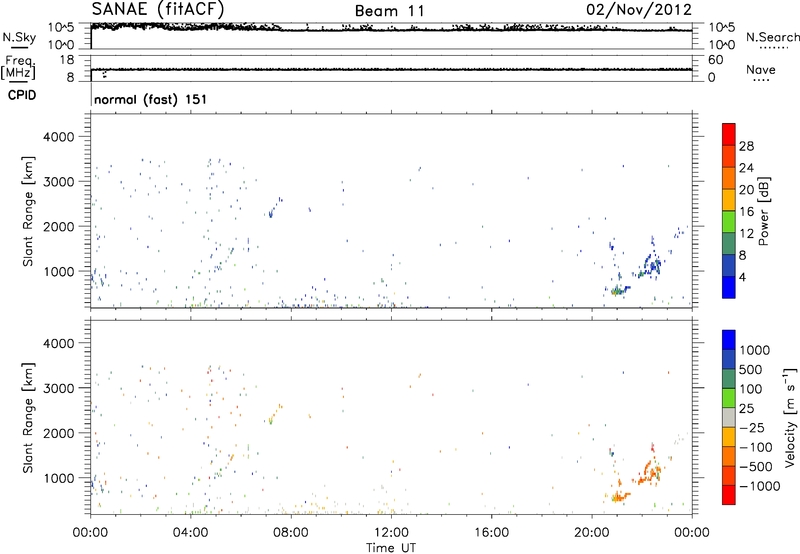Pick the blue top segment of Velocity colorbar
The height and width of the screenshot is (554, 800).
pos(729,340)
